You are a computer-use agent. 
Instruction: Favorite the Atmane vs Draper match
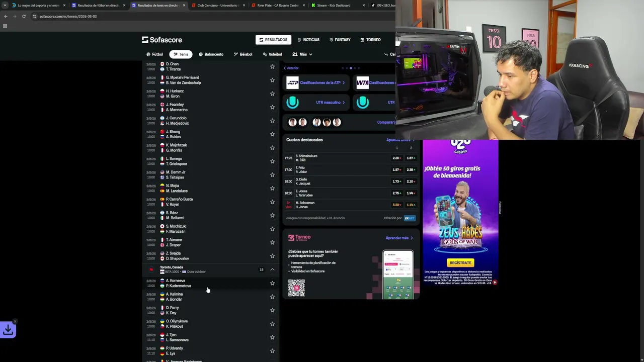272,242
